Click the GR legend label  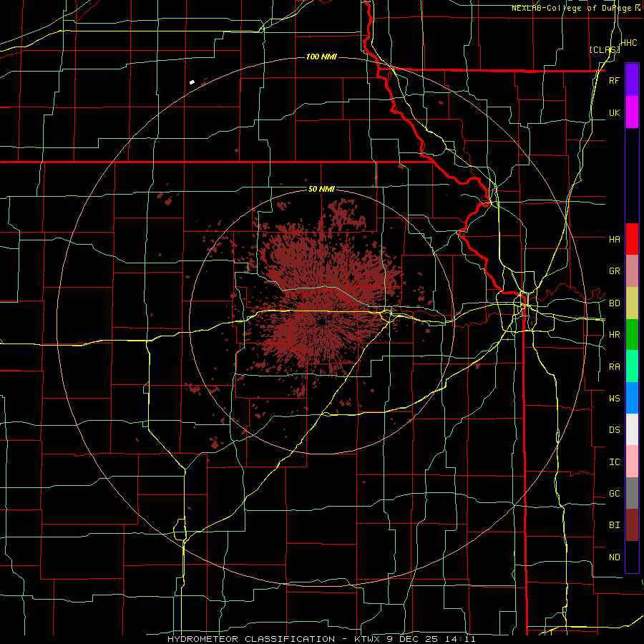(x=614, y=271)
